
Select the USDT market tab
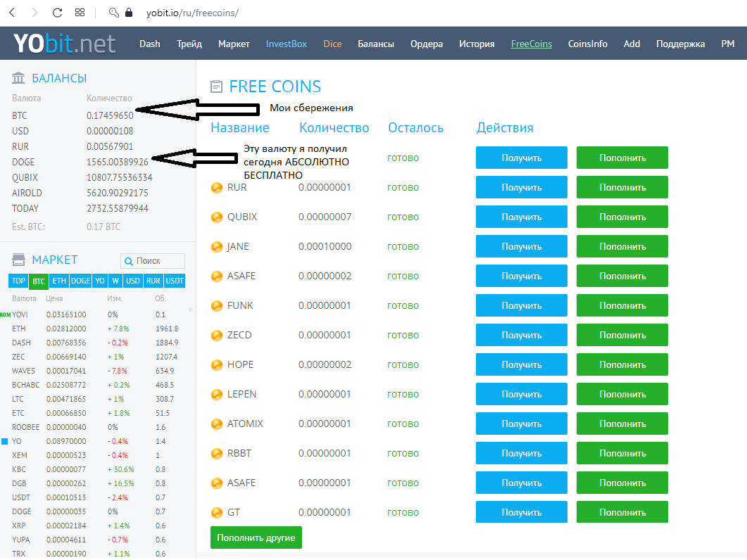point(175,281)
